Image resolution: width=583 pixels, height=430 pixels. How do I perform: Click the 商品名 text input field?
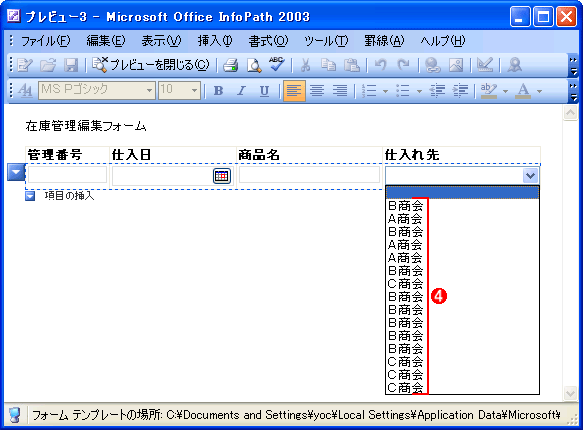pyautogui.click(x=309, y=174)
